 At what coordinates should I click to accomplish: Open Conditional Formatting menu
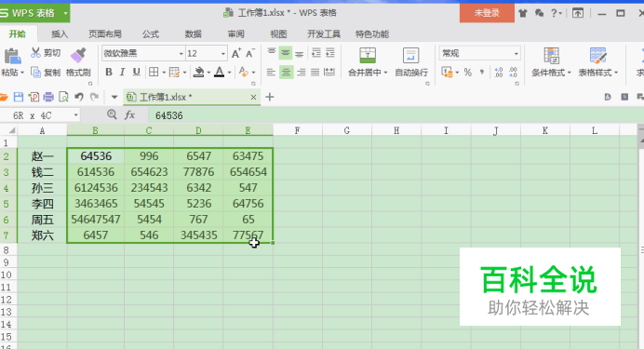(551, 62)
